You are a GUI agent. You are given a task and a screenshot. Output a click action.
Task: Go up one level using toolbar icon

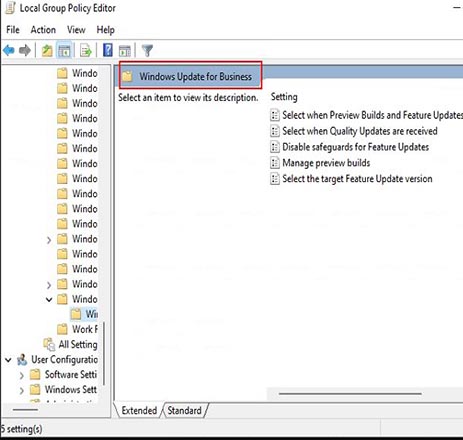[x=47, y=51]
